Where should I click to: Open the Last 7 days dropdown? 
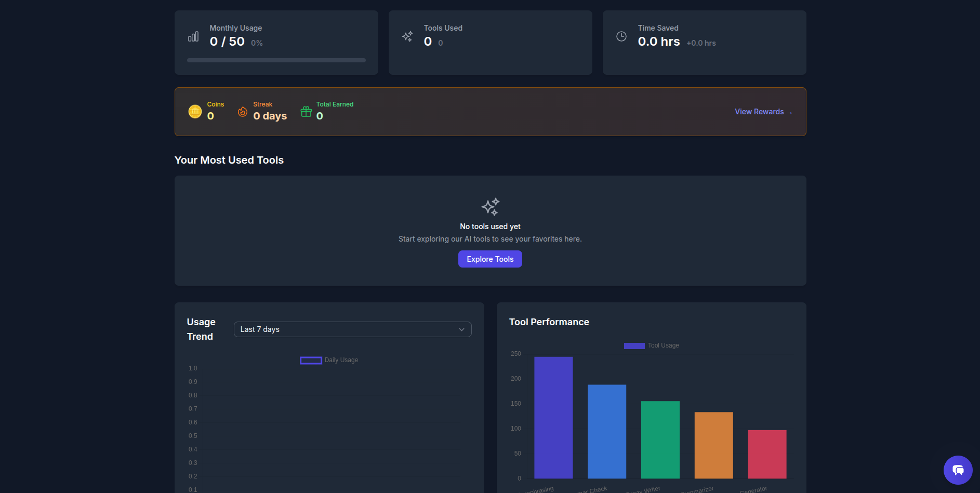click(x=352, y=329)
